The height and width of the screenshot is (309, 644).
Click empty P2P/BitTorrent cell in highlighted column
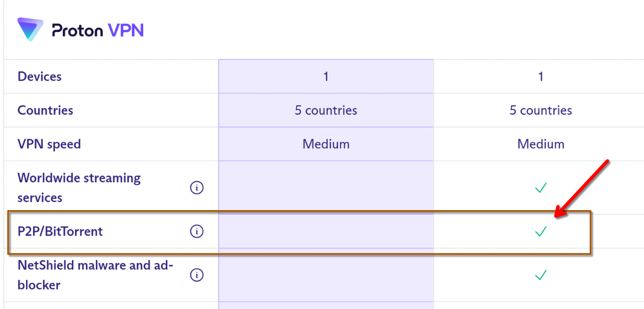[326, 232]
